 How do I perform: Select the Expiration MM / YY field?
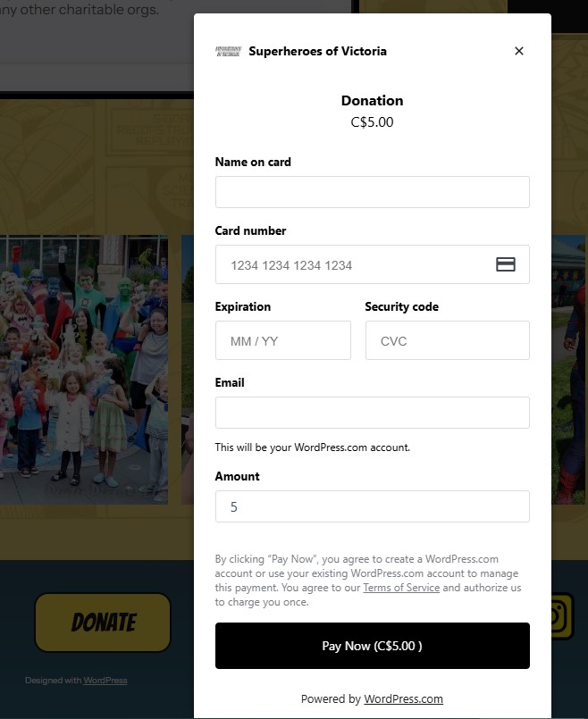click(x=283, y=340)
